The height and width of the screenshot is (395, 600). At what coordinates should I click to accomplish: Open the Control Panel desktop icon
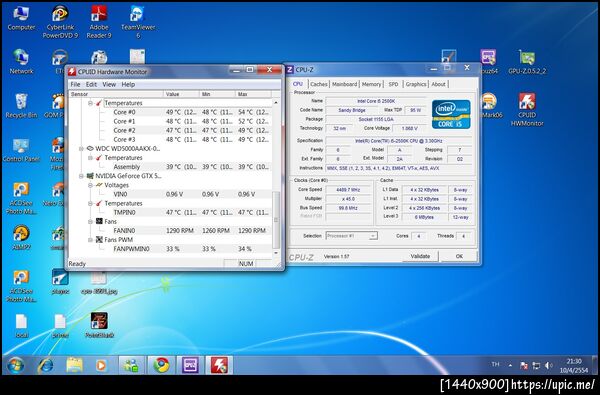(21, 149)
